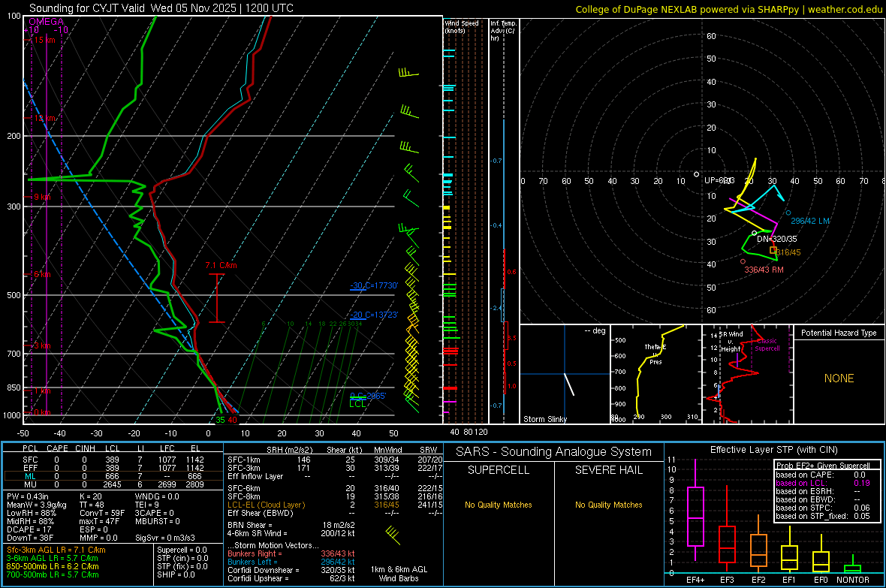Click the 'SigSvr = 0 m3/s3' value
Viewport: 886px width, 588px height.
pos(165,538)
